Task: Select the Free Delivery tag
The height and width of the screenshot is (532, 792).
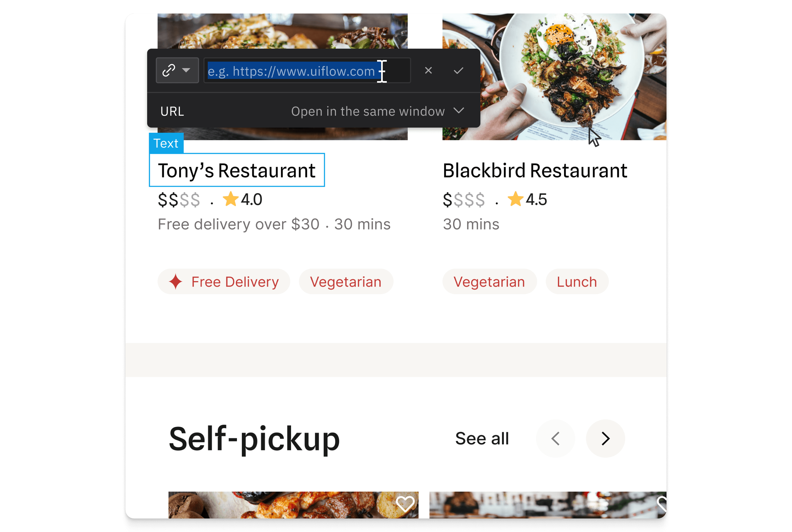Action: pos(224,282)
